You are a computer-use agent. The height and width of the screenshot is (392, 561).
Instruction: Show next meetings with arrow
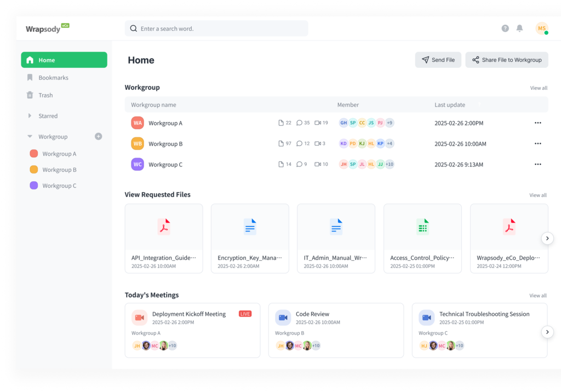coord(547,332)
